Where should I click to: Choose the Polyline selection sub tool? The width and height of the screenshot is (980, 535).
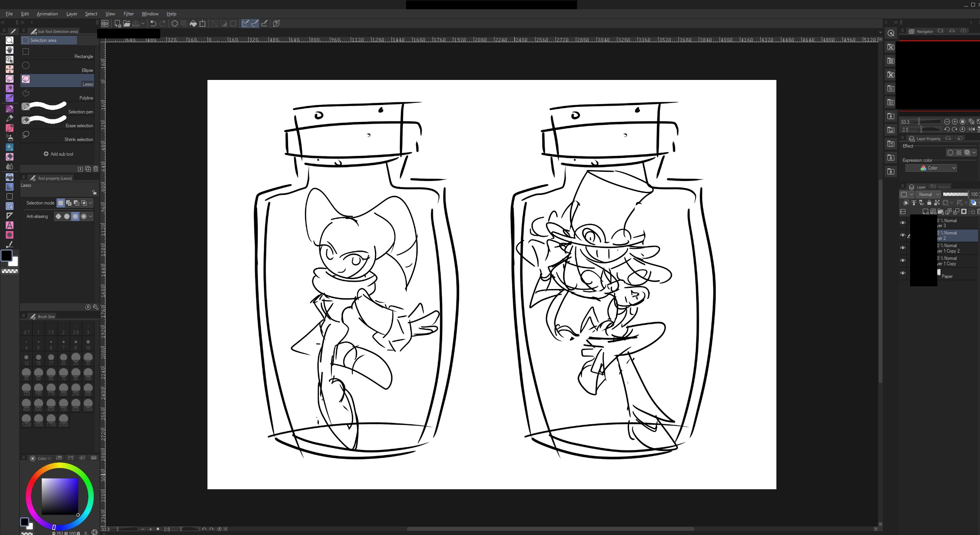(x=58, y=95)
